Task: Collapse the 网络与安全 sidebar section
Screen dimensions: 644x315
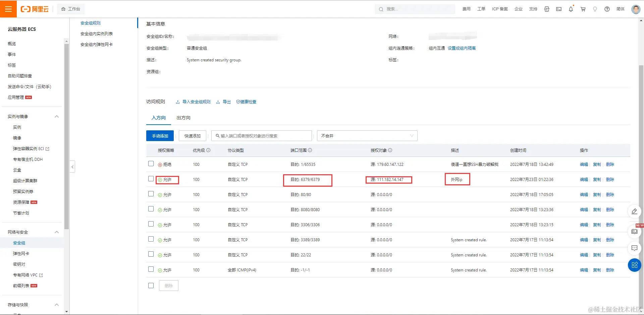Action: pos(57,232)
